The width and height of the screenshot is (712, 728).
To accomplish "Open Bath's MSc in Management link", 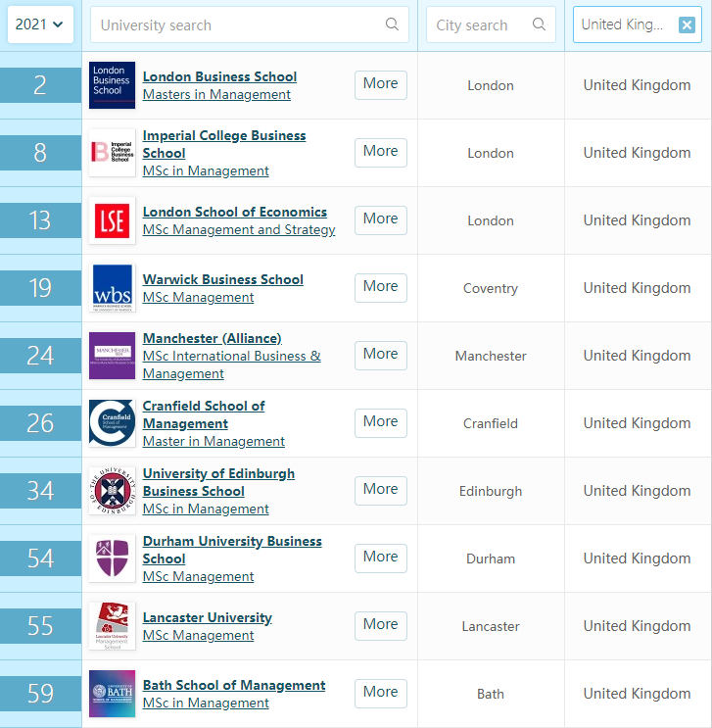I will click(x=206, y=703).
